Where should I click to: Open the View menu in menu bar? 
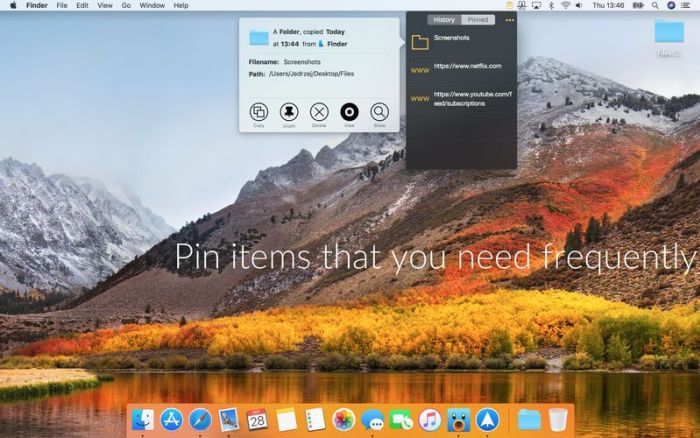pyautogui.click(x=105, y=5)
